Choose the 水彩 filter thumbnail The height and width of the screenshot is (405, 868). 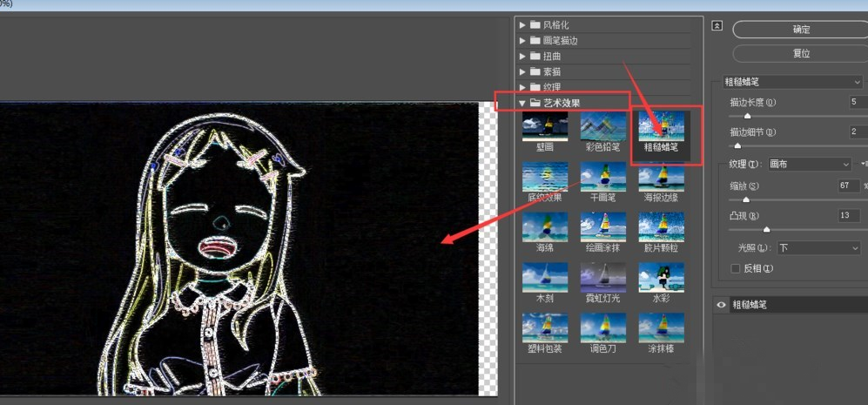[x=661, y=278]
